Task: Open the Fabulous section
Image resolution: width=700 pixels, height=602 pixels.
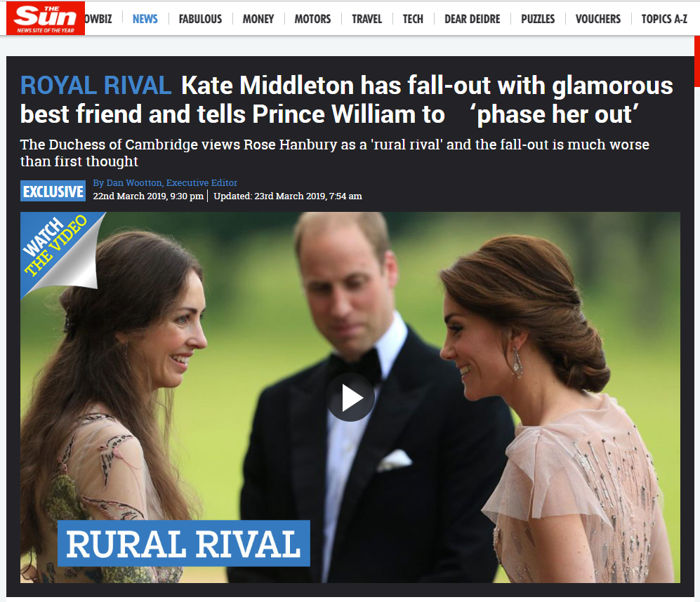Action: [x=200, y=19]
